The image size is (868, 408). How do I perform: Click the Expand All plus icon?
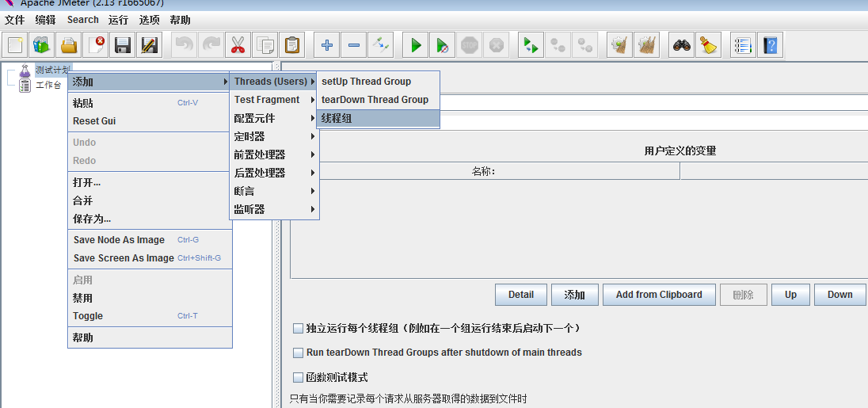(x=326, y=45)
